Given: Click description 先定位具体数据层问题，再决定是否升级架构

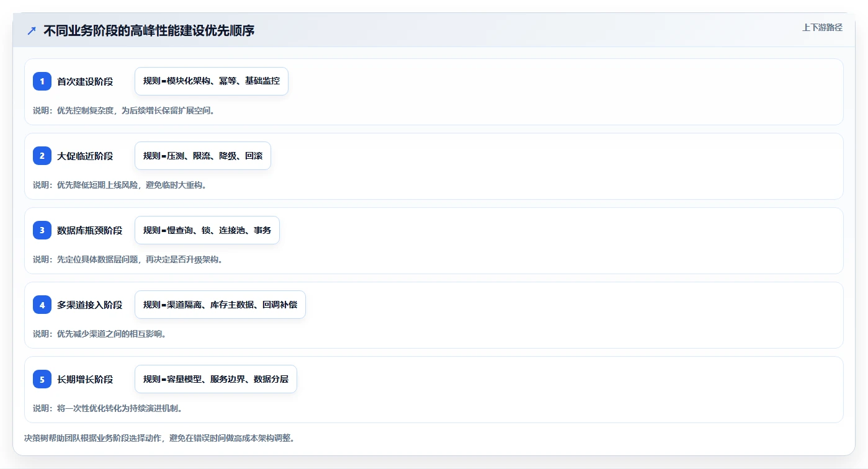Looking at the screenshot, I should coord(128,259).
